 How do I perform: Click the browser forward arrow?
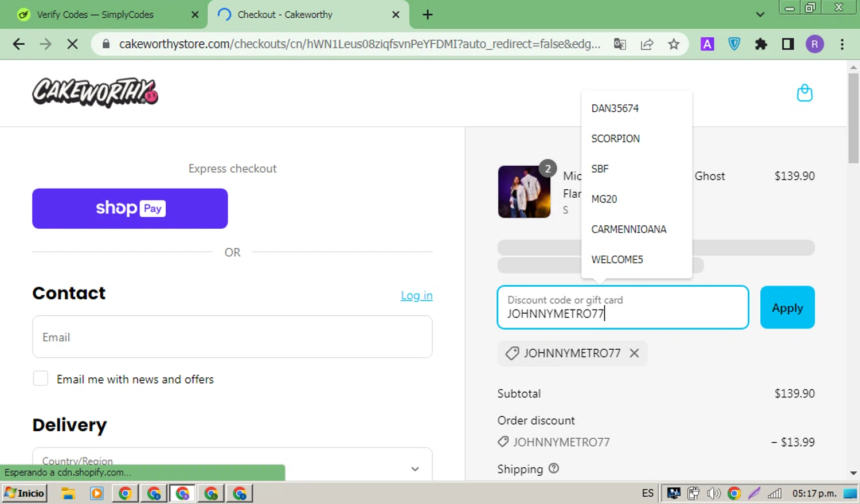click(45, 44)
